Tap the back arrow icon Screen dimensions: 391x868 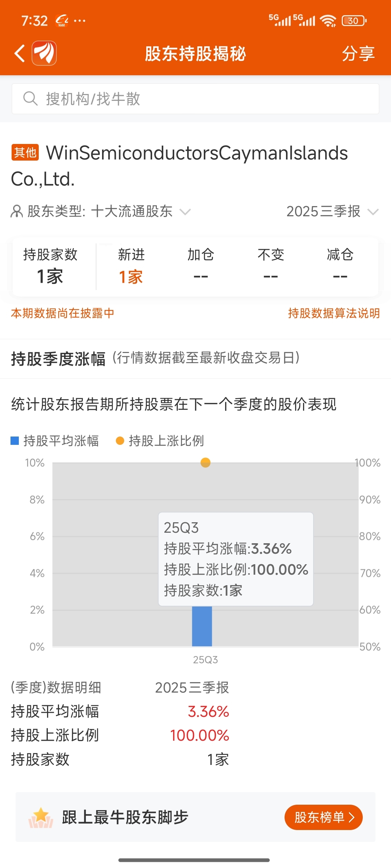[20, 54]
